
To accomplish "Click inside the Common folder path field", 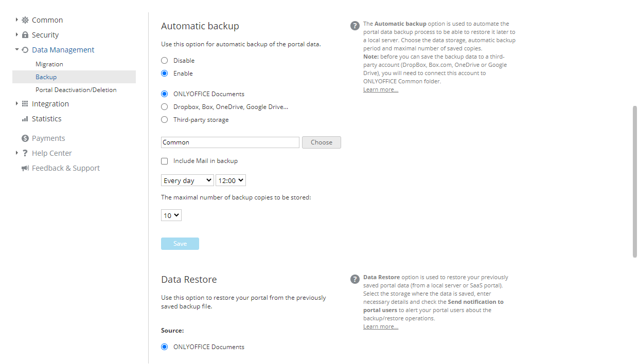I will pyautogui.click(x=229, y=142).
